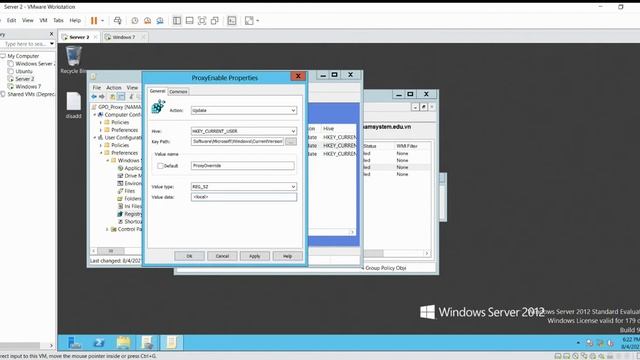The image size is (640, 360).
Task: Click the Forward arrow in GPO editor toolbar
Action: [x=102, y=97]
